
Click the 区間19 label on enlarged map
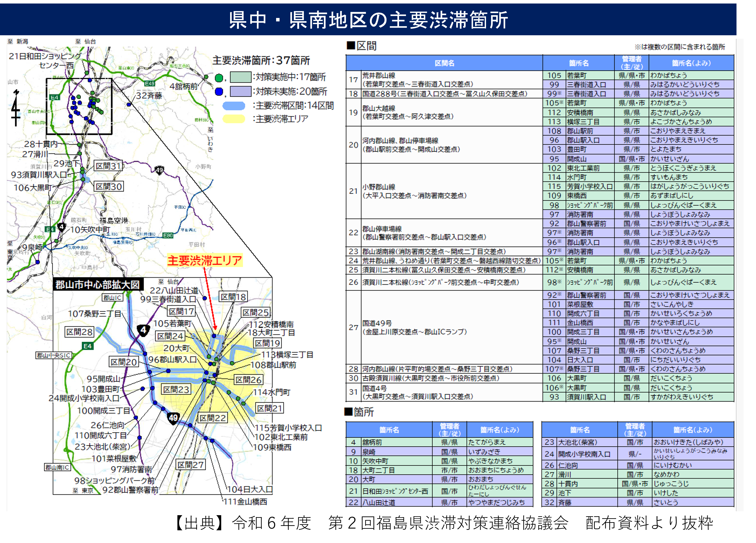[267, 343]
